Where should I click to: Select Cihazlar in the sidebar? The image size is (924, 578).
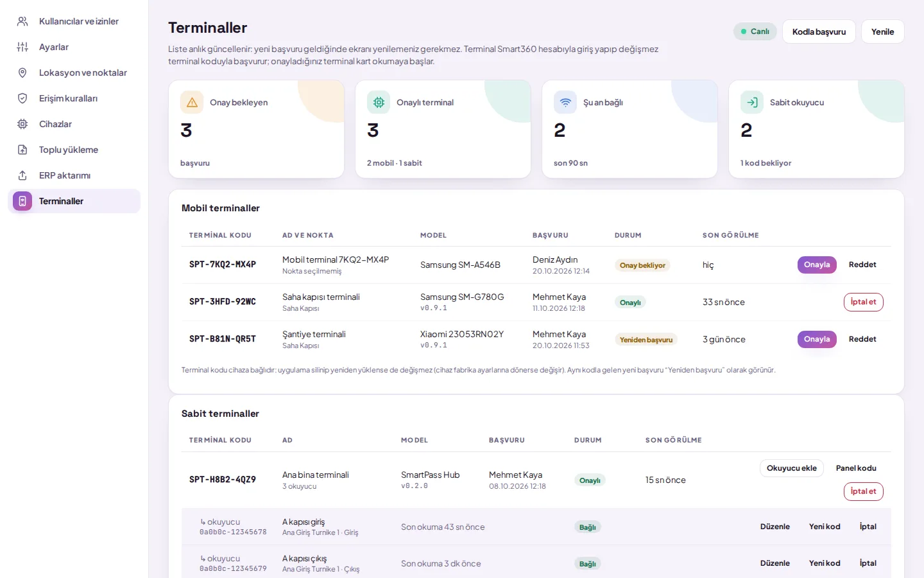coord(74,124)
